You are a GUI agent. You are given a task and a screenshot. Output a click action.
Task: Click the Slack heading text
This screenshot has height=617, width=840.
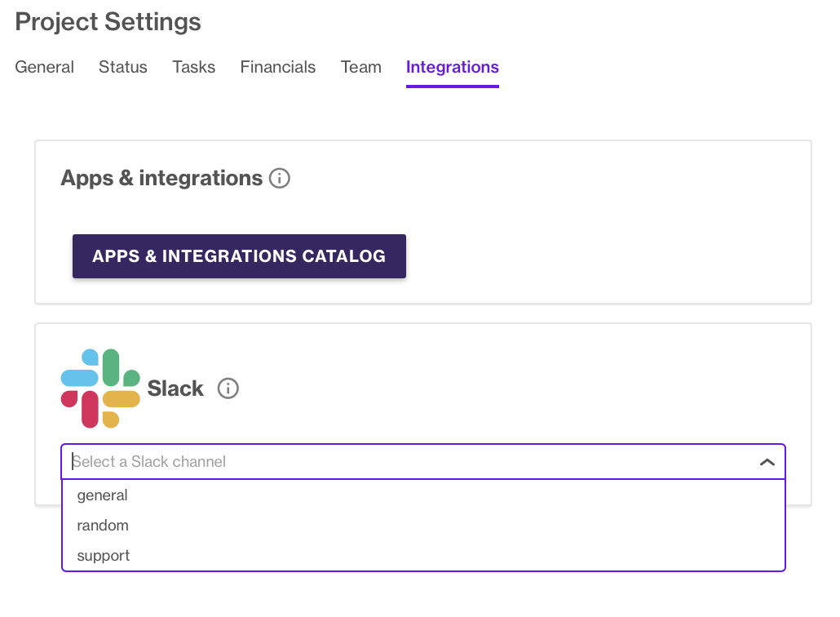coord(175,388)
